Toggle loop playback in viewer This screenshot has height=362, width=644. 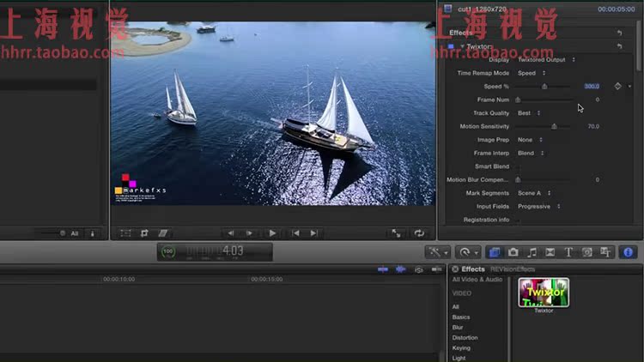(x=419, y=233)
